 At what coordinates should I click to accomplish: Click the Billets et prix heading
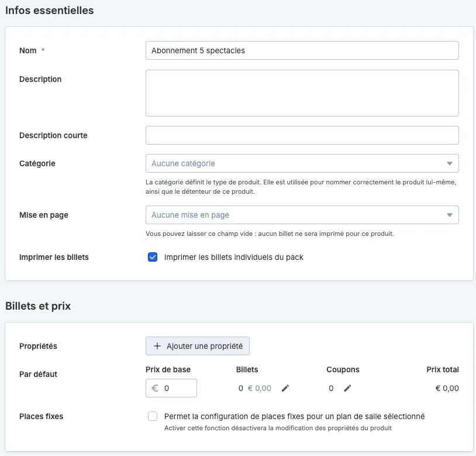tap(38, 306)
